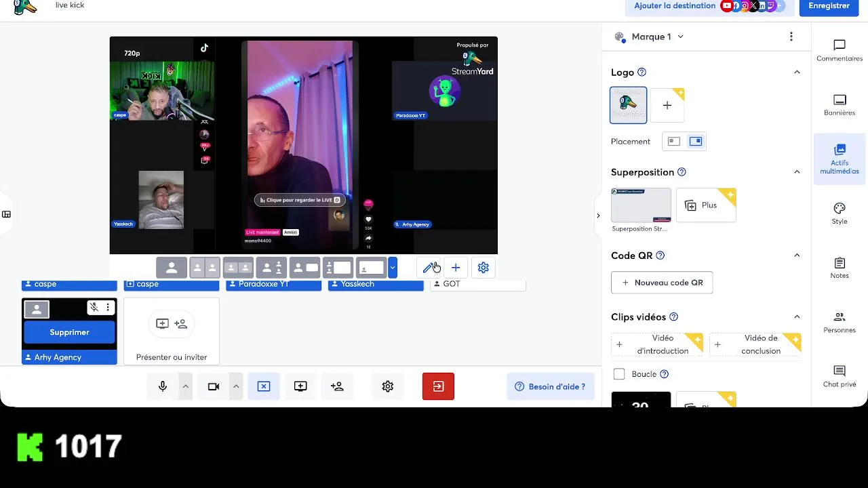Screen dimensions: 868x488
Task: Click the Présenter ou inviter card
Action: 172,331
